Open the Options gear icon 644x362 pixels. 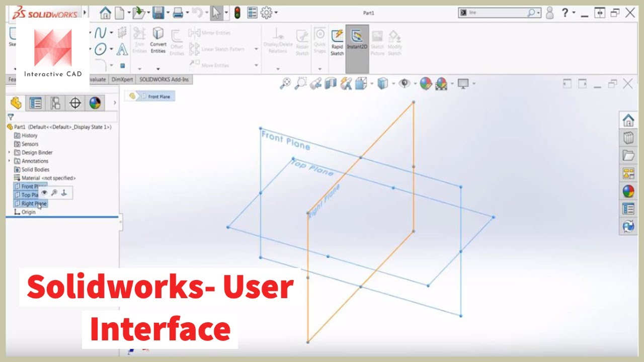coord(267,13)
